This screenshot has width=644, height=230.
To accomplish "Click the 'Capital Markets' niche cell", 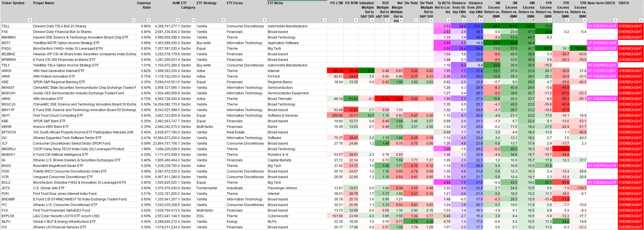I will pos(297,160).
